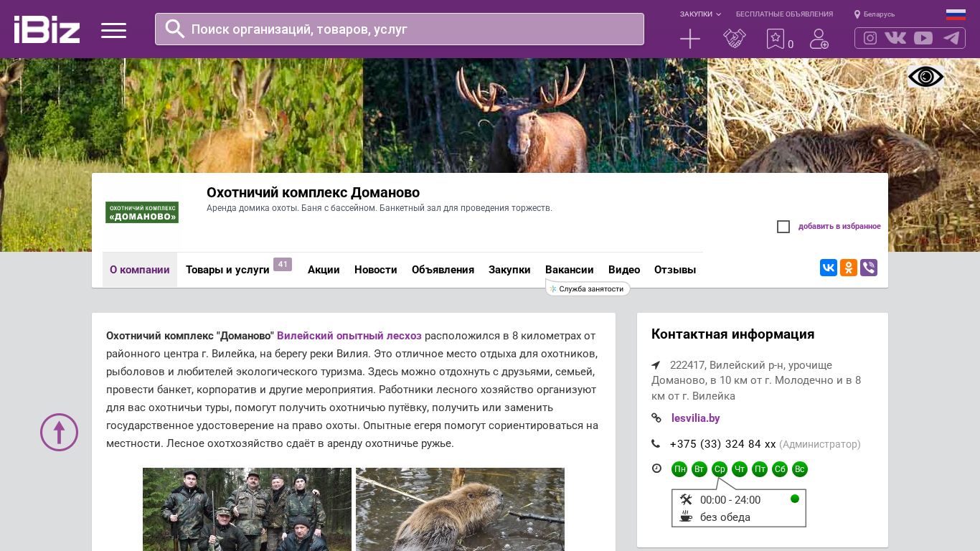The width and height of the screenshot is (980, 551).
Task: Open the Instagram icon in header
Action: [x=870, y=38]
